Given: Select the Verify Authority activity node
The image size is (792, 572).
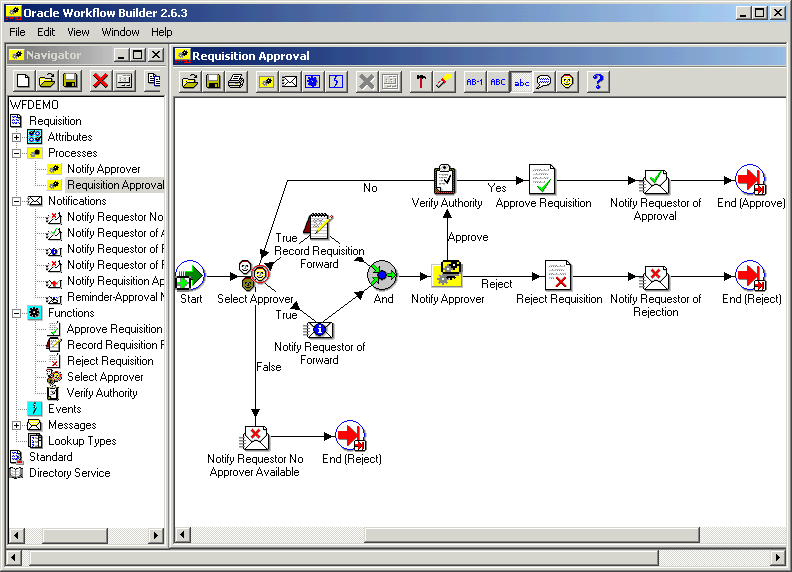Looking at the screenshot, I should coord(446,180).
